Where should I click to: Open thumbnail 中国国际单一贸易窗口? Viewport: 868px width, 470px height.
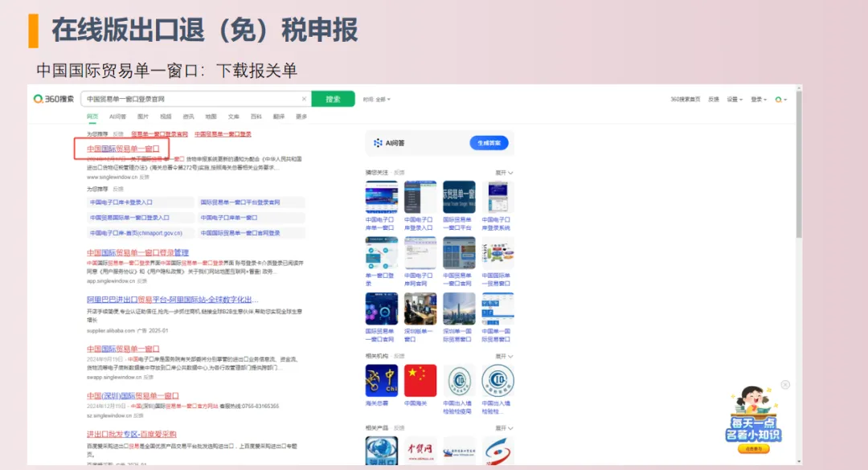pos(497,253)
